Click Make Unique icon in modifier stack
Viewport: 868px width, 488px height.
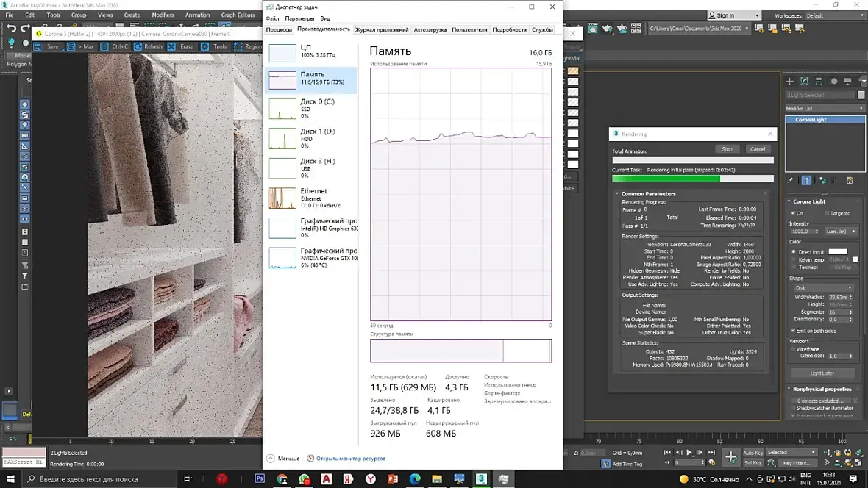pos(822,180)
